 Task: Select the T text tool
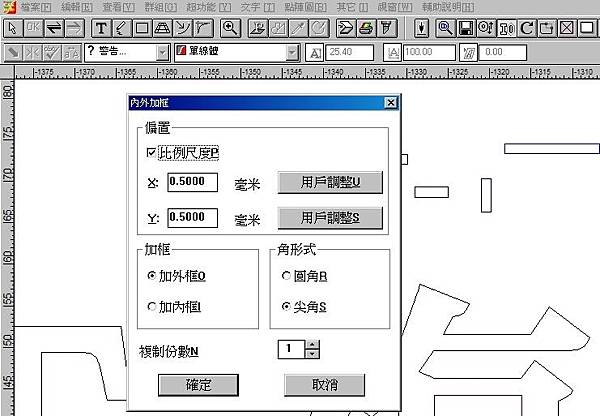[x=101, y=28]
